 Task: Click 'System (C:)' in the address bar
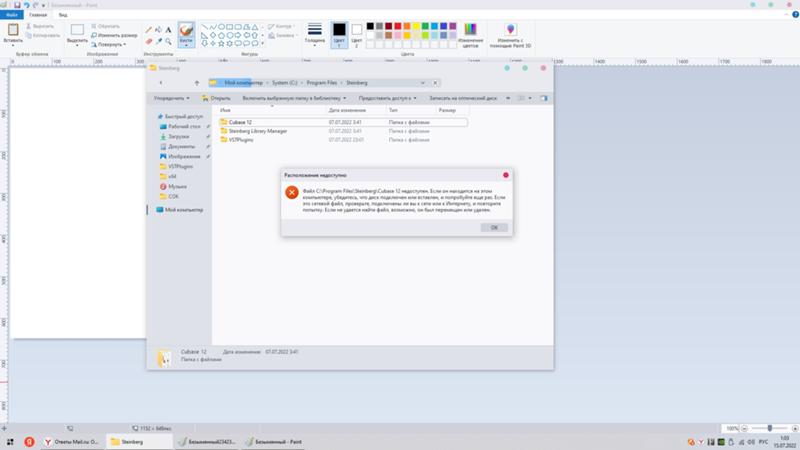coord(284,83)
